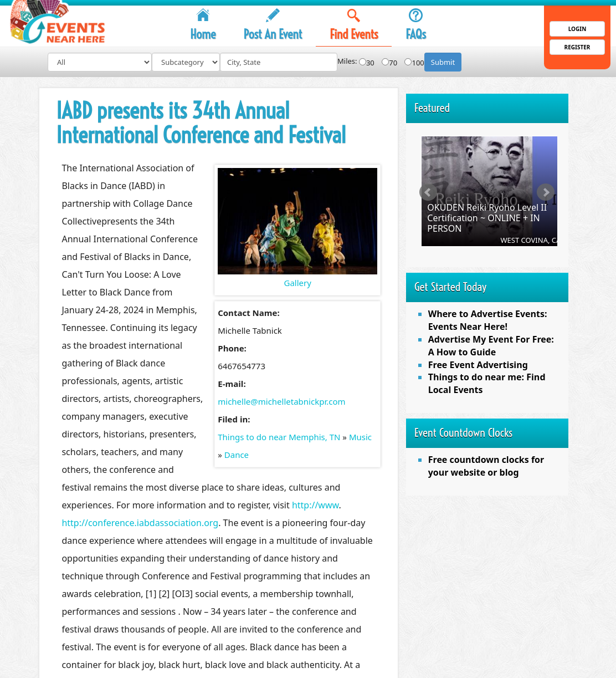Click the WEST COVINA location caption
616x678 pixels.
click(528, 240)
